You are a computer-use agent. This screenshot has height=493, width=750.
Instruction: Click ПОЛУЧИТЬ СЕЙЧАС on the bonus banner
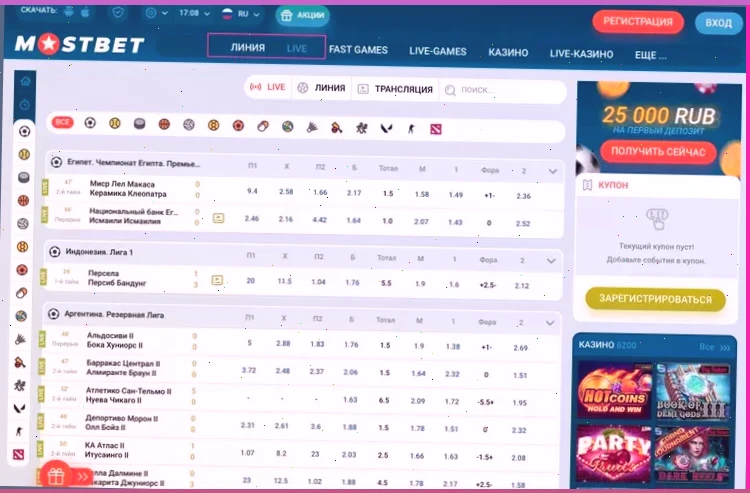658,152
